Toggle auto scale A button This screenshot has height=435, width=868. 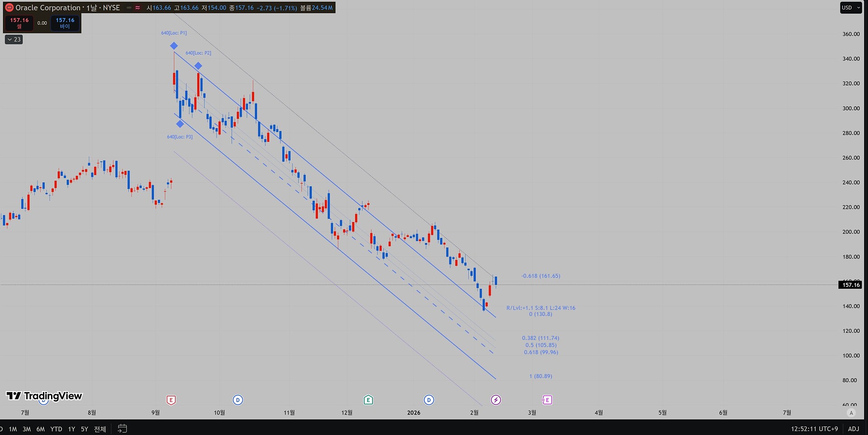tap(851, 413)
